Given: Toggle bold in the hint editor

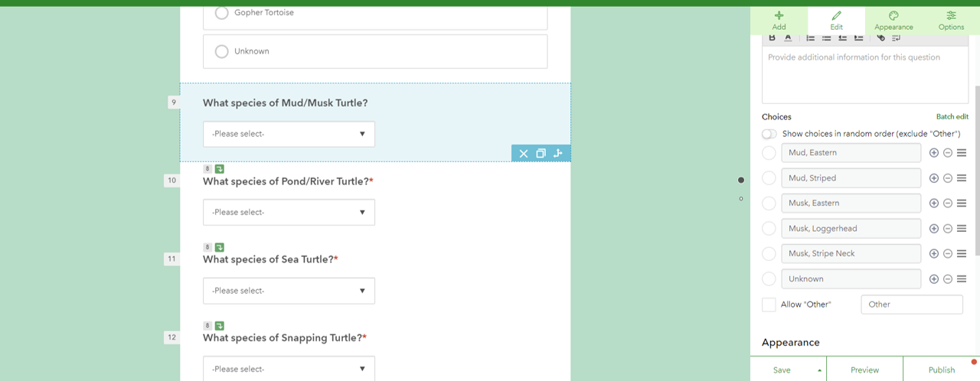Looking at the screenshot, I should (772, 37).
